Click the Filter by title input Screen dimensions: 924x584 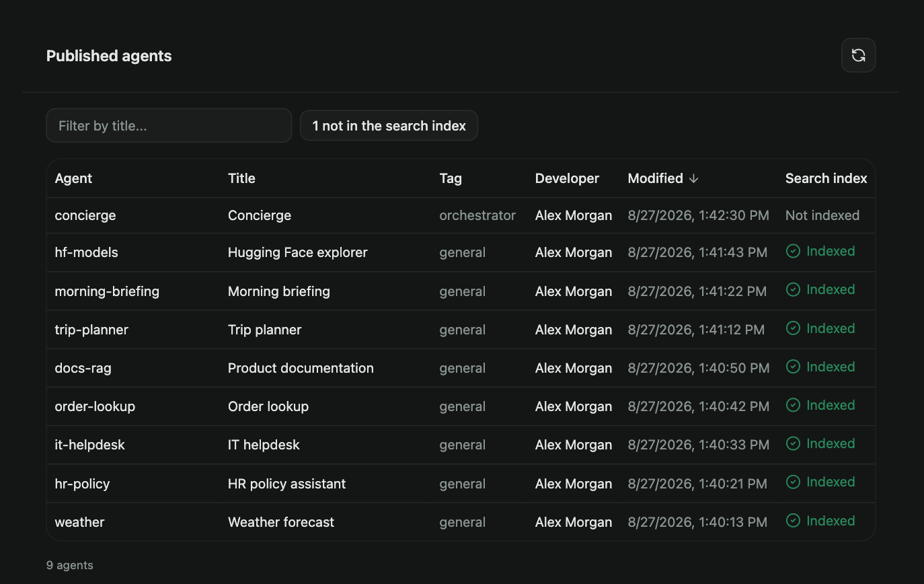point(169,126)
